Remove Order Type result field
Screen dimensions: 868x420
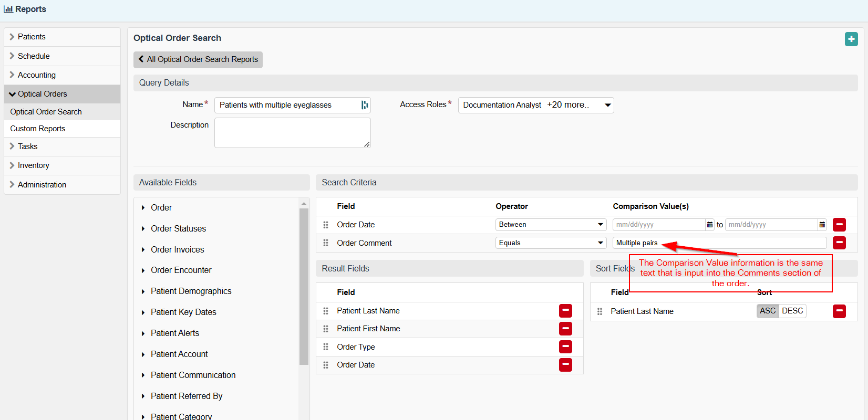point(565,347)
